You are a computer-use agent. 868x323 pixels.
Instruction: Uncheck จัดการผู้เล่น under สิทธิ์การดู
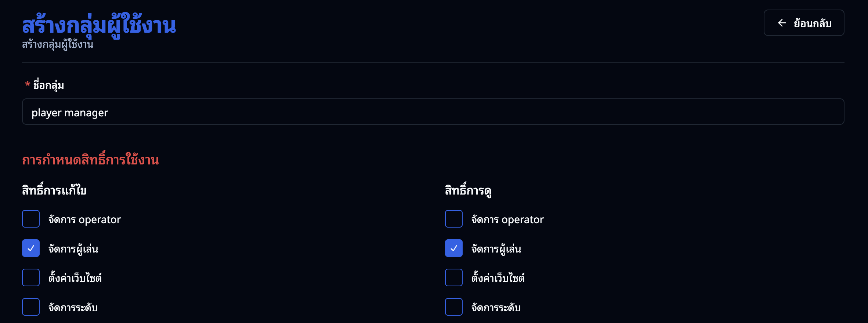click(x=453, y=248)
